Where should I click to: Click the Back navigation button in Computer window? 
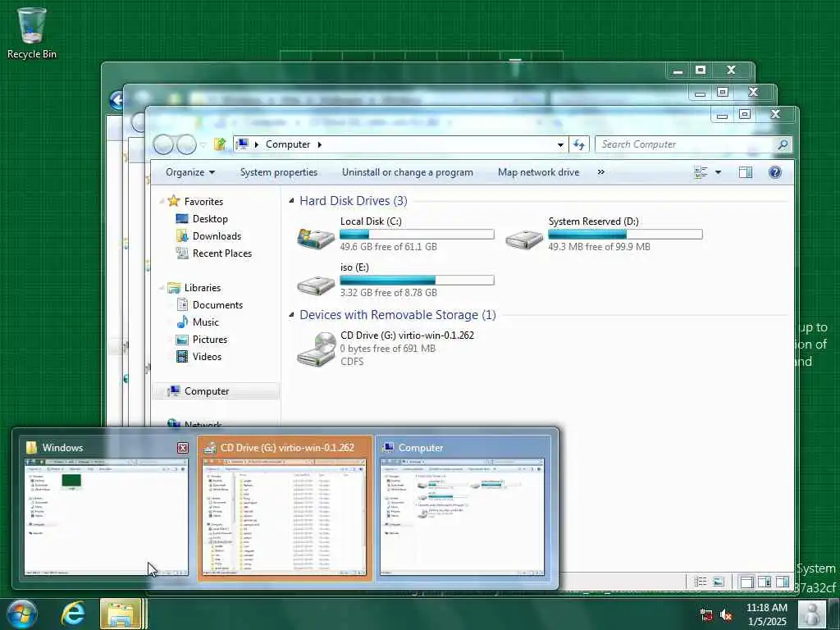[x=163, y=144]
